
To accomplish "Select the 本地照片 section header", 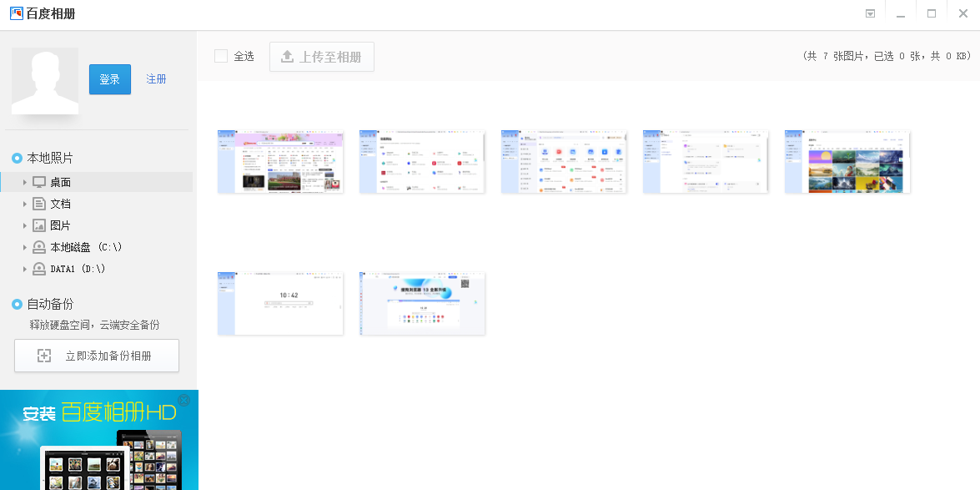I will pyautogui.click(x=43, y=159).
